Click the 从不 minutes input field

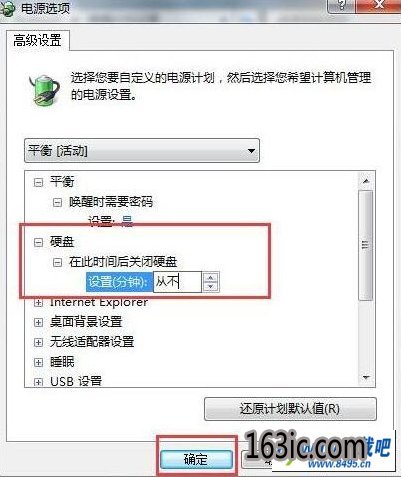(177, 282)
